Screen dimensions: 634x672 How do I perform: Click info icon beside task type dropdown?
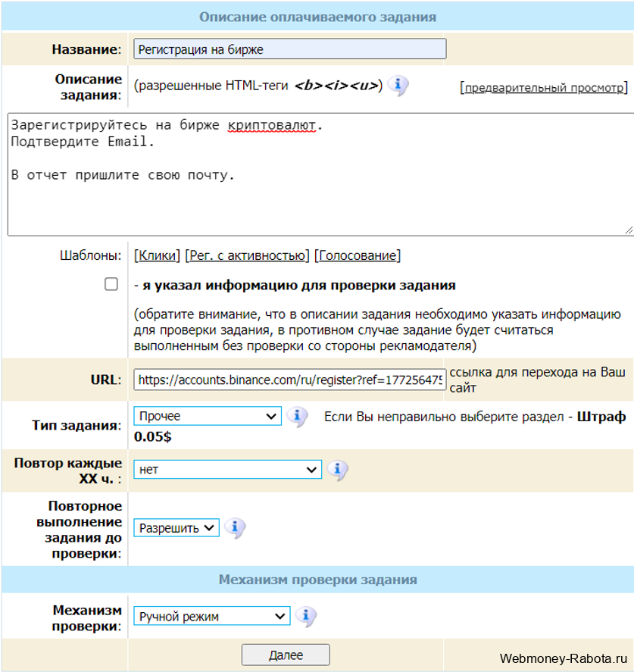(x=297, y=417)
